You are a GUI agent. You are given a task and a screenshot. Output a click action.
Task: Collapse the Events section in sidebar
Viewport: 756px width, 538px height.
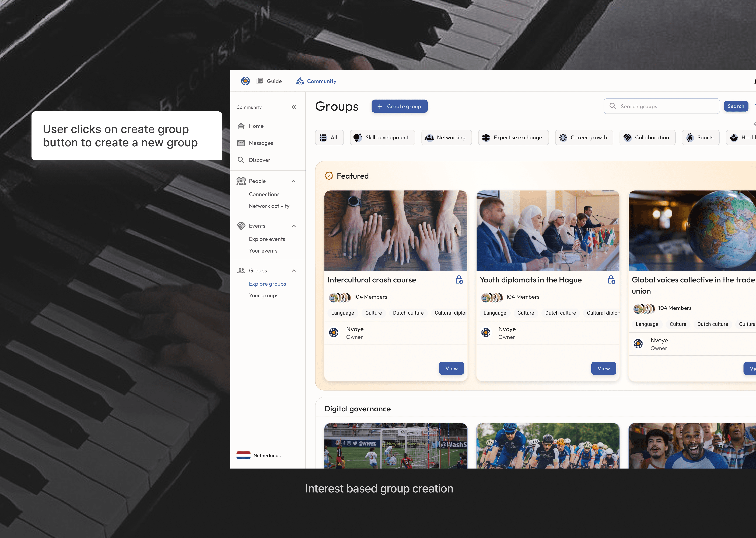(x=294, y=226)
